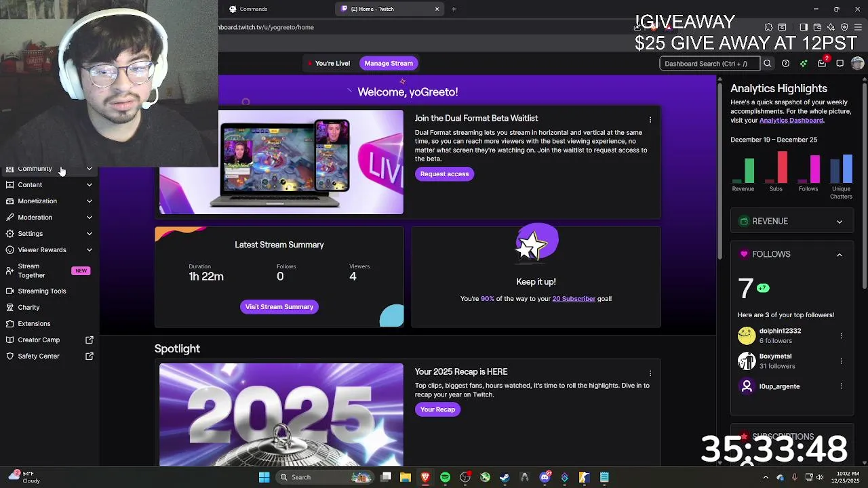Image resolution: width=868 pixels, height=488 pixels.
Task: Click the Dual Format beta thumbnail image
Action: coord(281,162)
